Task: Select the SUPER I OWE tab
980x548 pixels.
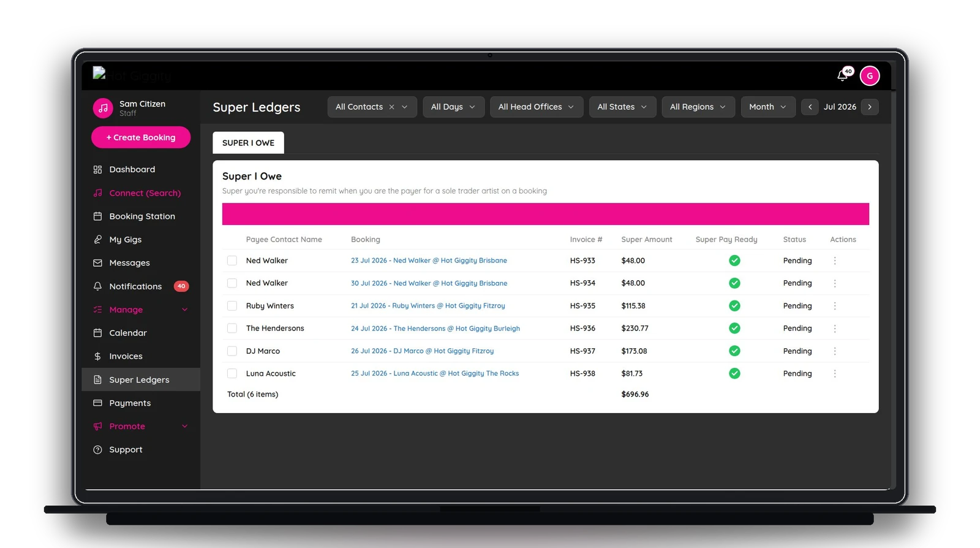Action: [x=248, y=143]
